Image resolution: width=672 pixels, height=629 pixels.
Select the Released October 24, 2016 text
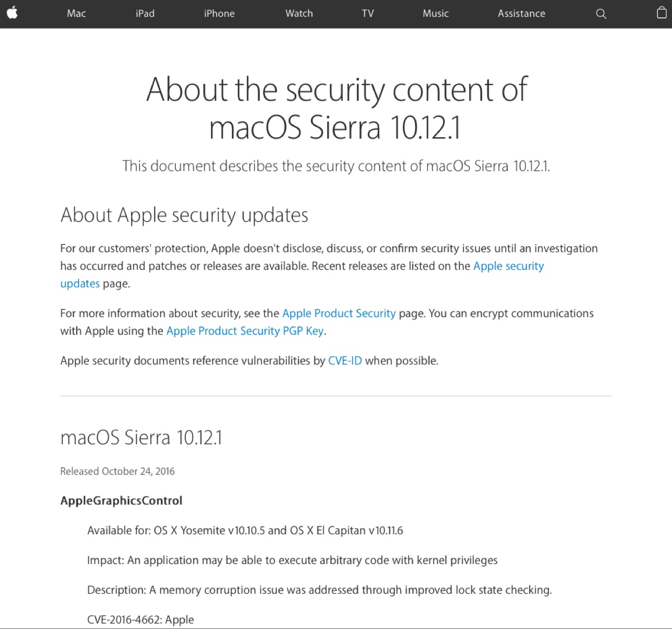[x=117, y=471]
